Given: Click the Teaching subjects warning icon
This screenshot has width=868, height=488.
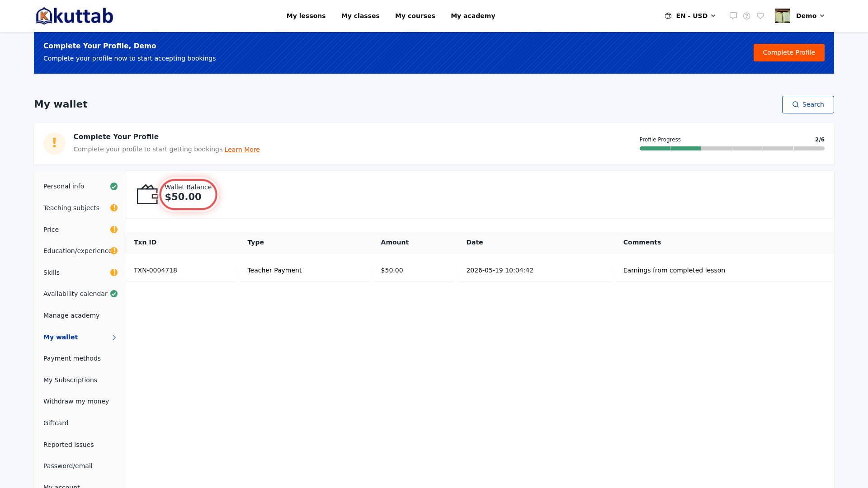Looking at the screenshot, I should coord(114,208).
